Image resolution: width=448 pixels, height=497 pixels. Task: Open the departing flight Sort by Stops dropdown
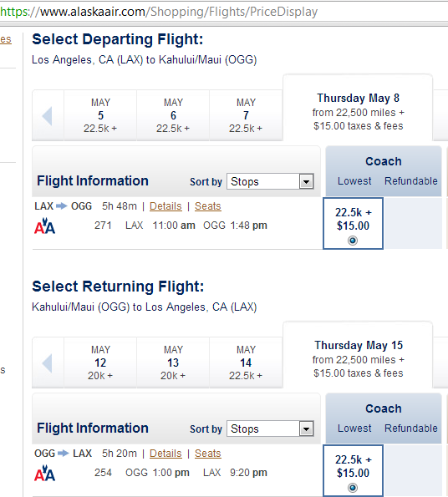[270, 181]
